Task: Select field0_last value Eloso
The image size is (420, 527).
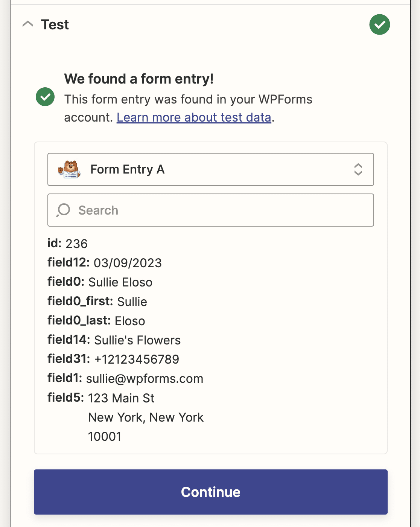Action: pos(130,321)
